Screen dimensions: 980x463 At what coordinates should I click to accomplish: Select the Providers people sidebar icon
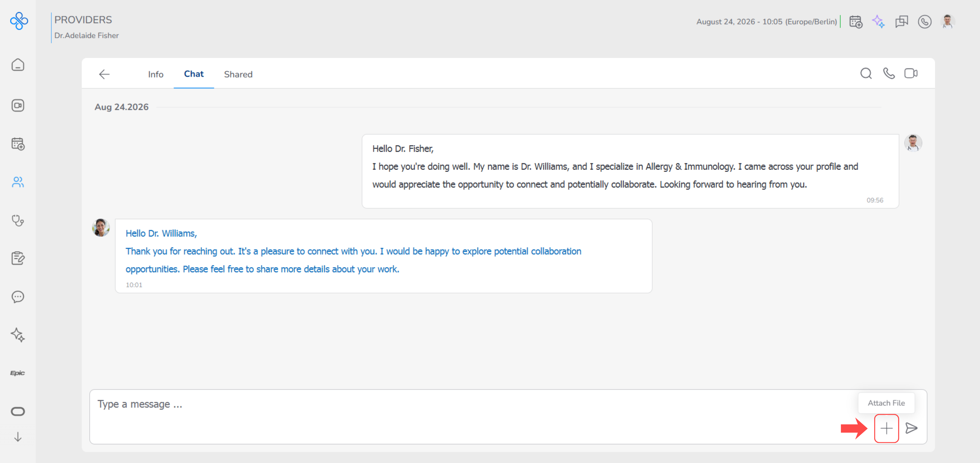18,182
